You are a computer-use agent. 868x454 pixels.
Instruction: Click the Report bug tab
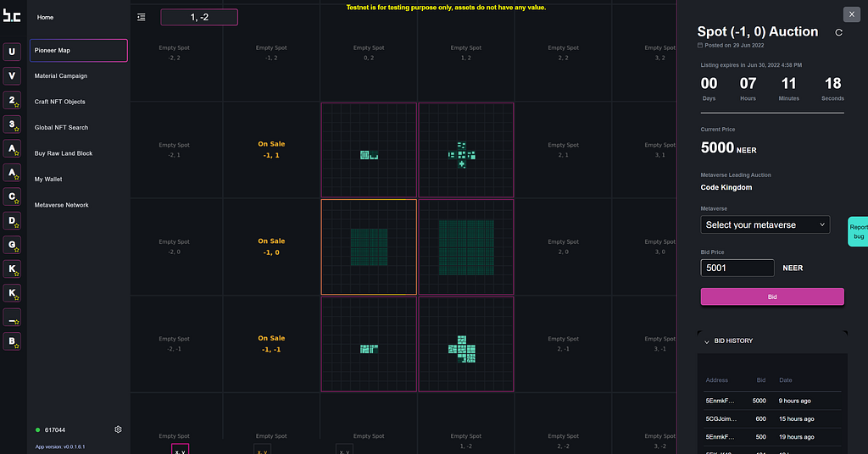(858, 231)
